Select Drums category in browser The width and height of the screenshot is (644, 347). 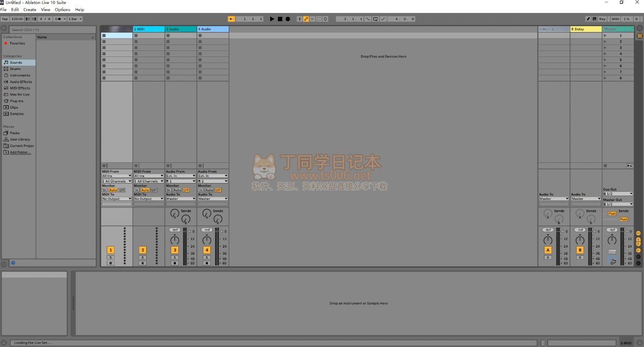pos(15,69)
